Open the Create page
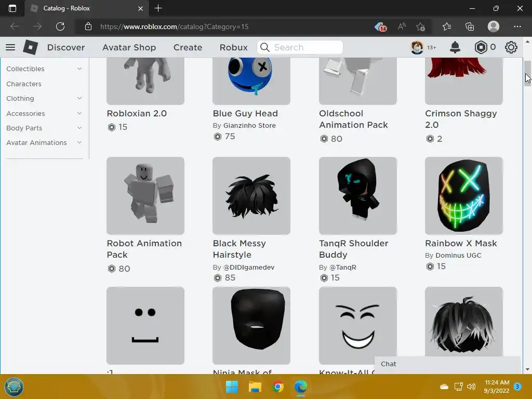This screenshot has width=532, height=399. (x=188, y=47)
